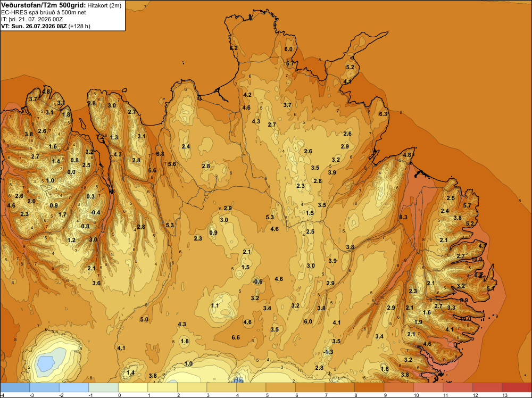Select the initial time 'IT: þri. 21. 07. 2026 00Z'
532x398 pixels.
pos(32,19)
